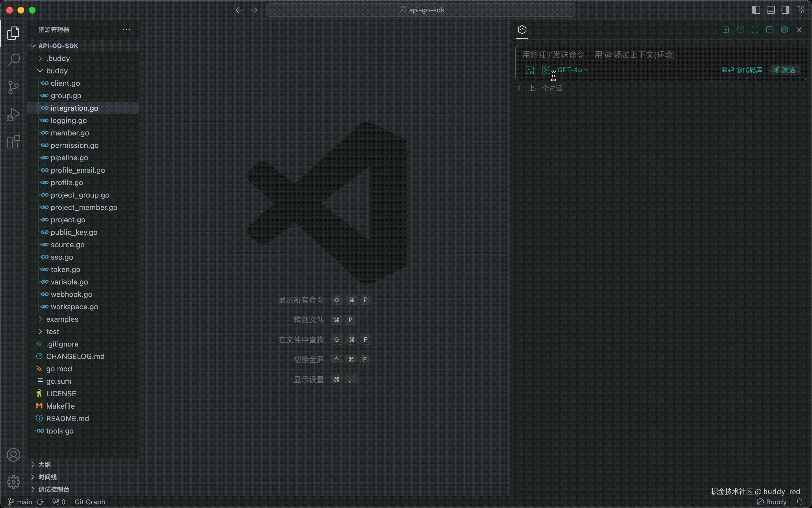Focus the chat message input field
The height and width of the screenshot is (508, 812).
[661, 55]
